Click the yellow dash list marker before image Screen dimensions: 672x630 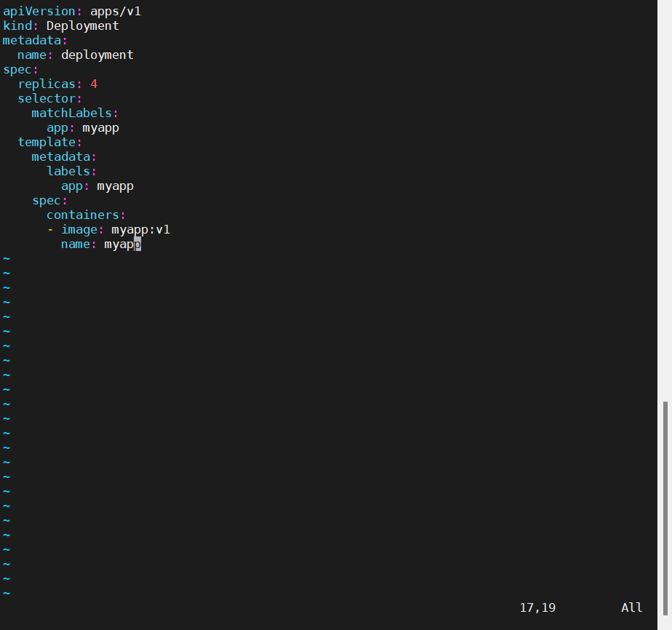(x=50, y=230)
